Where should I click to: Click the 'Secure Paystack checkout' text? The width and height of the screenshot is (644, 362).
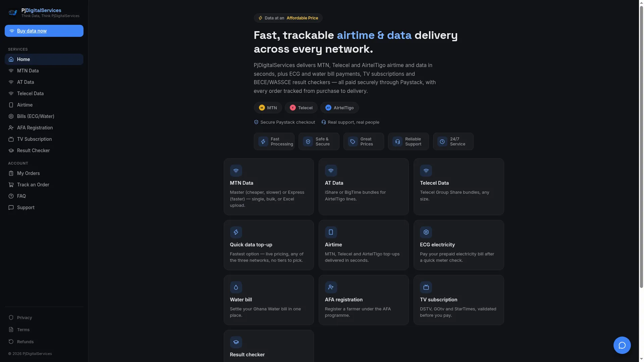(x=288, y=122)
